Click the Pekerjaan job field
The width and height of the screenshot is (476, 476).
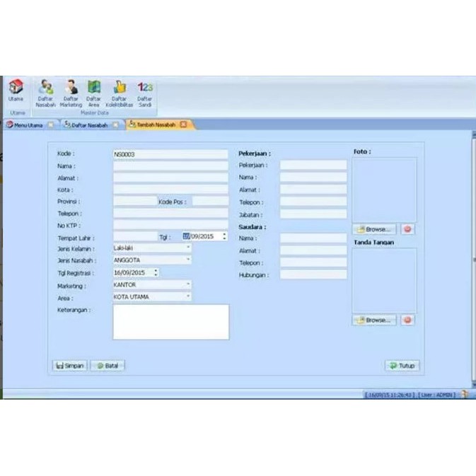click(313, 165)
